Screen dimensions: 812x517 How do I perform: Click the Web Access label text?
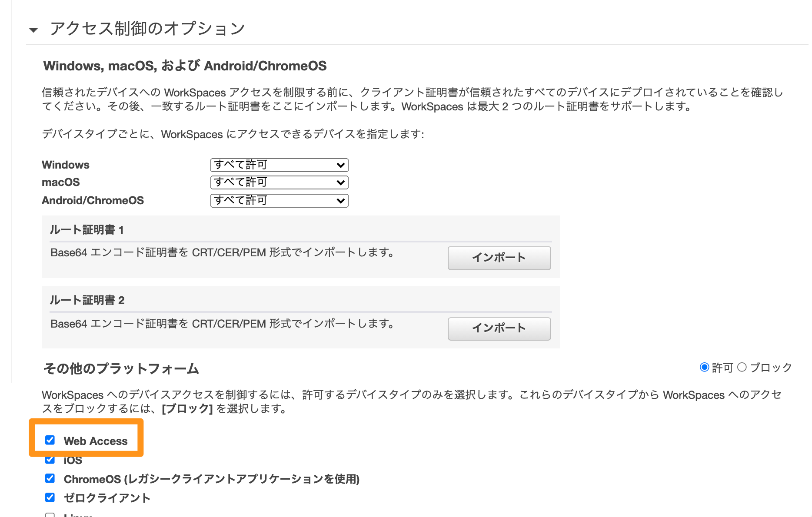pos(96,441)
